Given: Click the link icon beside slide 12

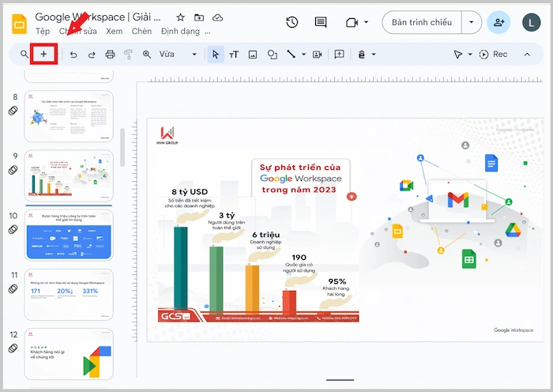Looking at the screenshot, I should coord(13,349).
